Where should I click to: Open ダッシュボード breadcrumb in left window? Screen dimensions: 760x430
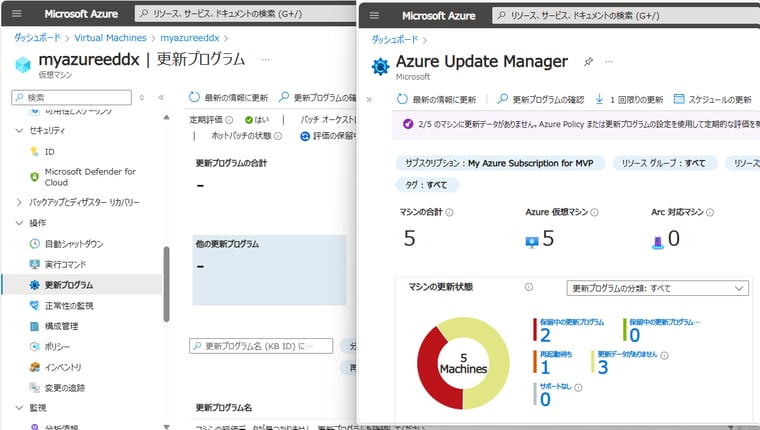pos(37,38)
